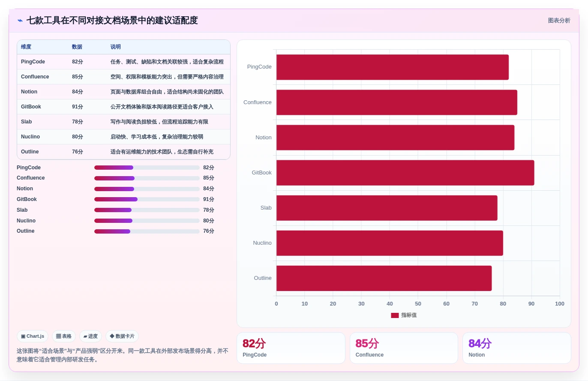Click description 启动快、学习成本低，复杂治理能力较弱

coord(157,137)
